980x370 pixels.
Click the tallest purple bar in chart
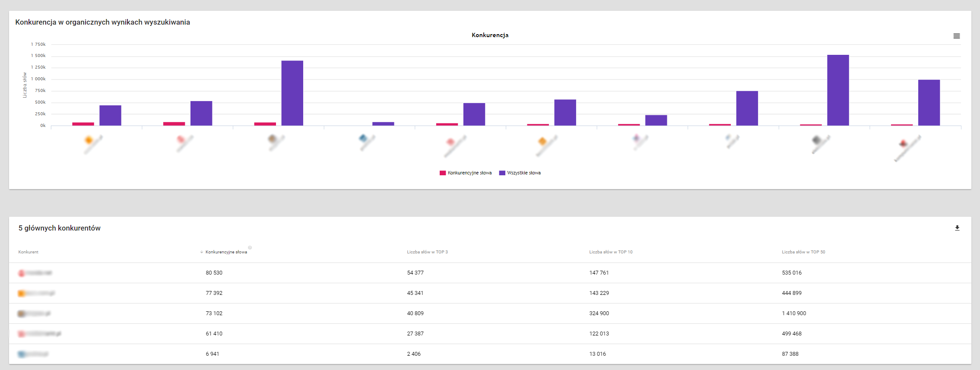point(837,90)
